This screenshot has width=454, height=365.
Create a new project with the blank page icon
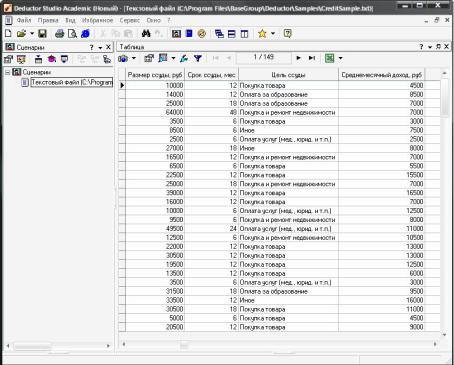coord(8,33)
